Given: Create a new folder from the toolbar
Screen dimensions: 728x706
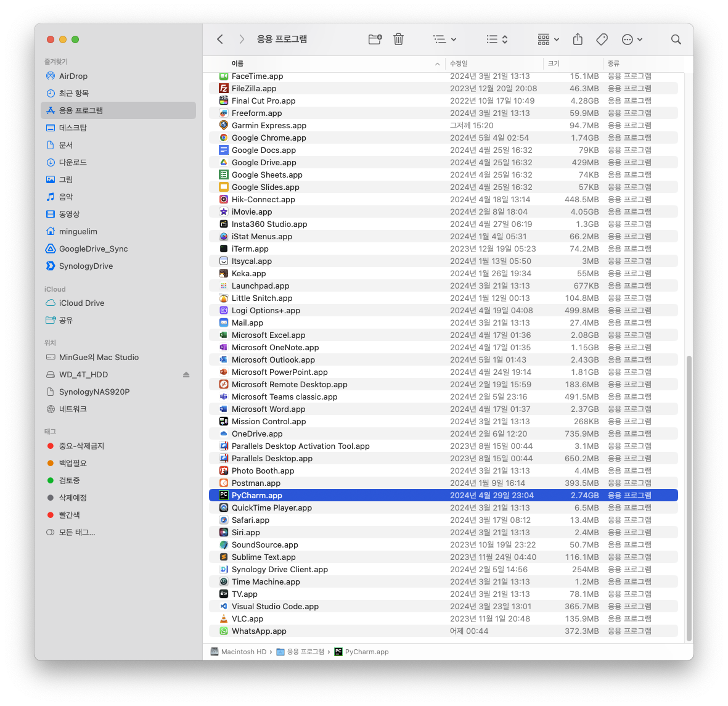Looking at the screenshot, I should (x=375, y=39).
